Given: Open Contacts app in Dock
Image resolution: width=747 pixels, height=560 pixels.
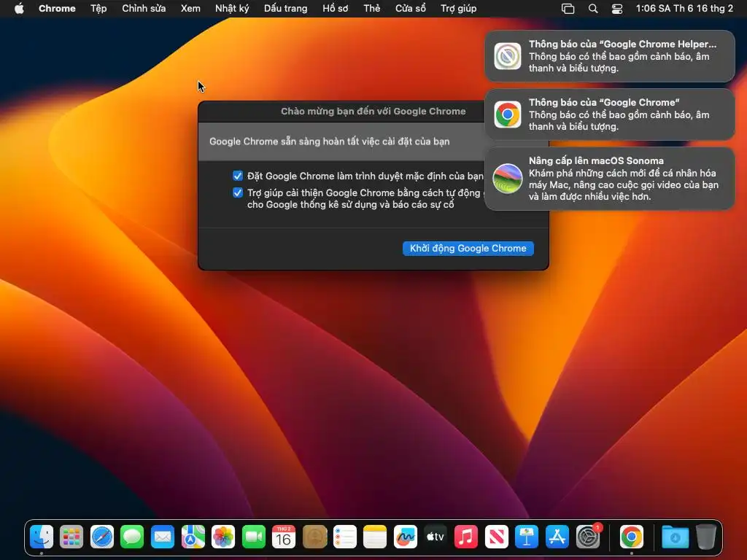Looking at the screenshot, I should click(314, 537).
